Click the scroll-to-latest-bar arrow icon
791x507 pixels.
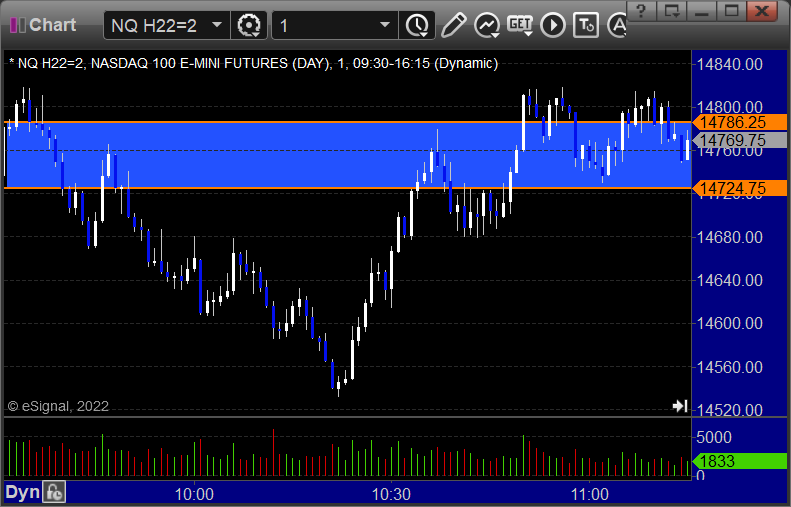point(680,406)
